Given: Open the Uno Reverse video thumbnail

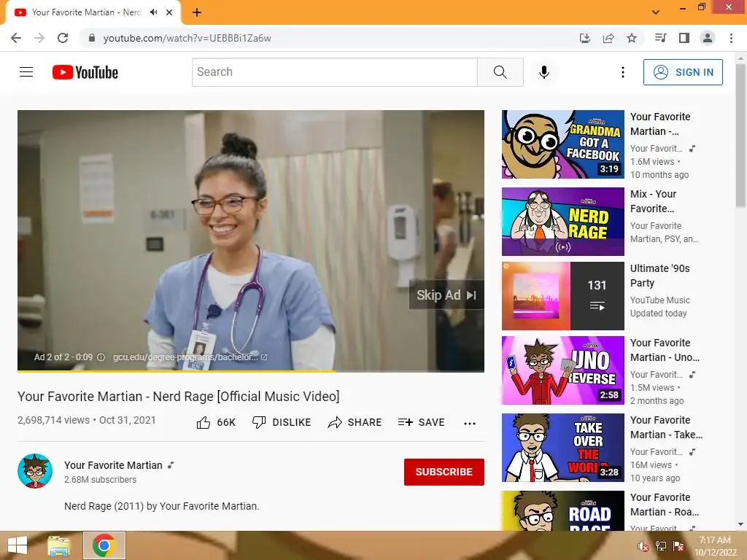Looking at the screenshot, I should point(562,370).
